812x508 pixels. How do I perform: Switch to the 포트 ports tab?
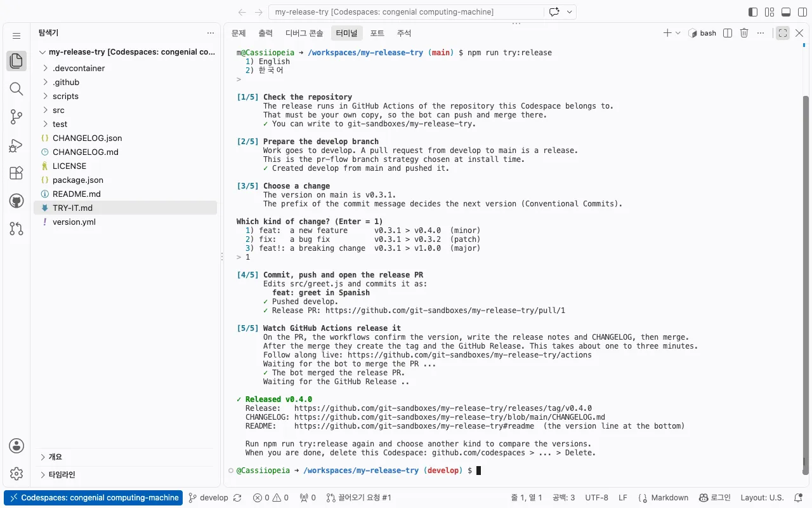coord(377,33)
